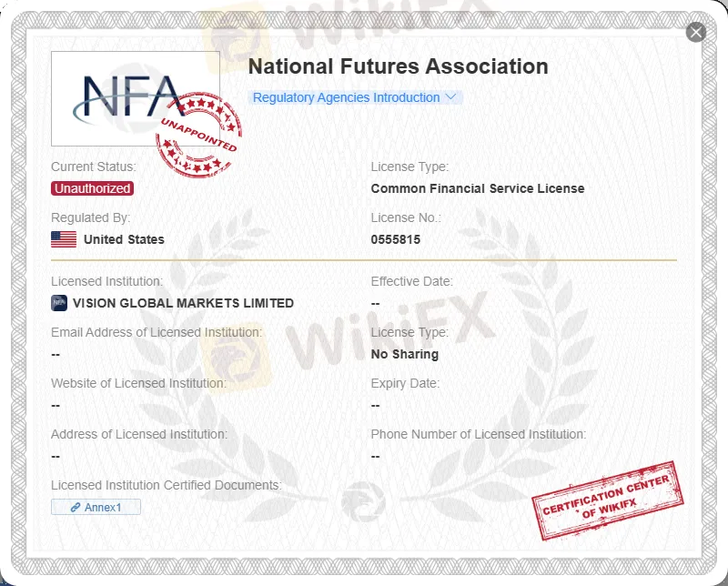Open the Annex1 certified document
The width and height of the screenshot is (728, 586).
coord(96,507)
